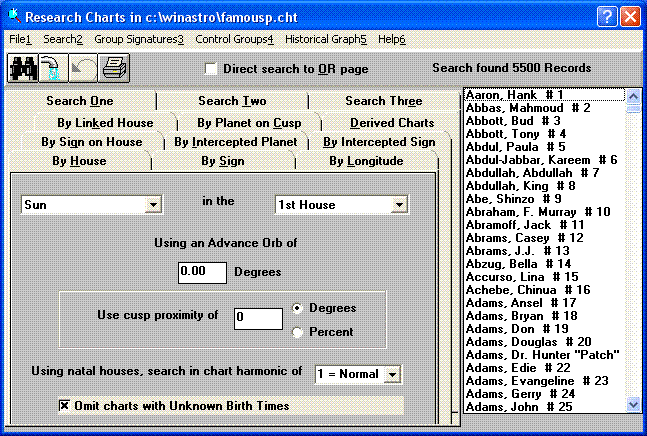This screenshot has width=647, height=436.
Task: Enable Direct search to OR page
Action: pyautogui.click(x=211, y=68)
